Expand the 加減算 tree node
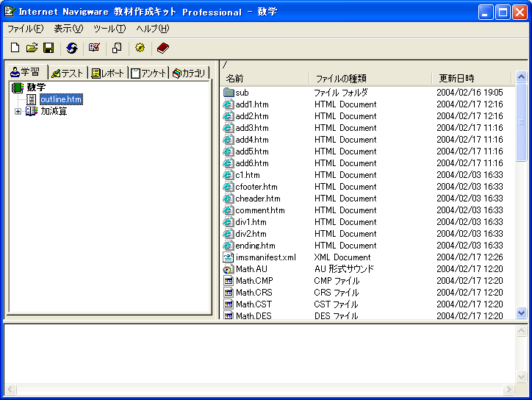The width and height of the screenshot is (532, 400). tap(18, 111)
